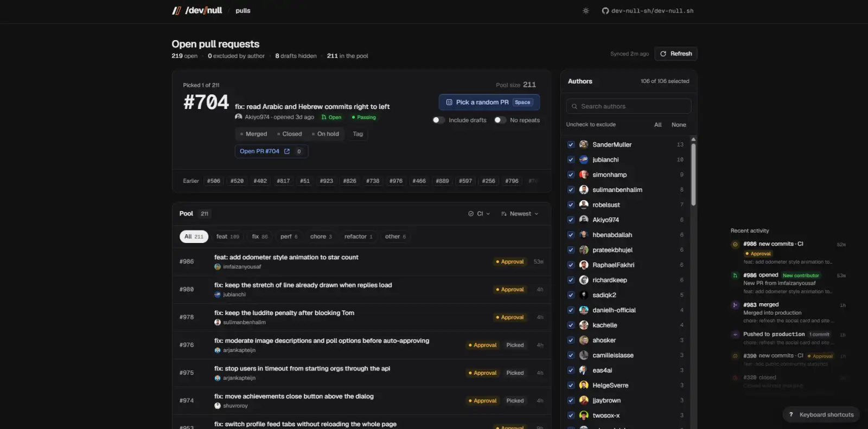Viewport: 868px width, 429px height.
Task: Click the authors list scrollbar
Action: [693, 174]
